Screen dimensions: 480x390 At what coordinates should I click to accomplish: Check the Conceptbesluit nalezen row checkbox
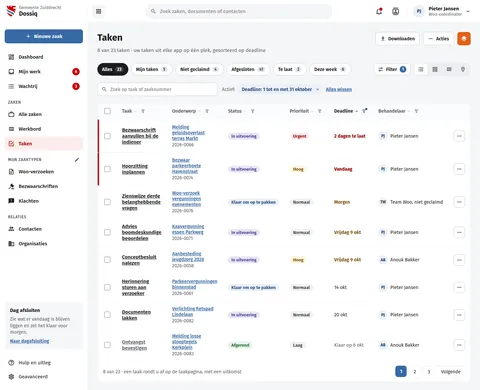(107, 260)
